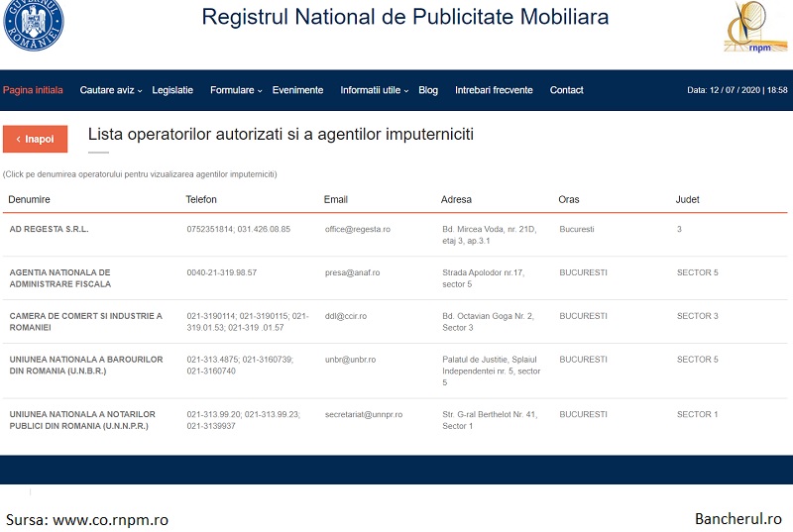793x532 pixels.
Task: Click the rnpm logo image
Action: [x=755, y=27]
